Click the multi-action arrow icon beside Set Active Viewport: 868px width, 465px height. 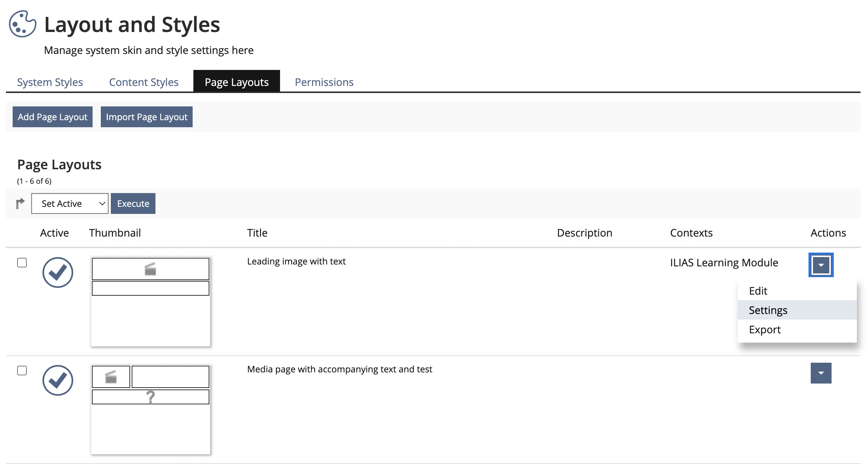pyautogui.click(x=20, y=203)
